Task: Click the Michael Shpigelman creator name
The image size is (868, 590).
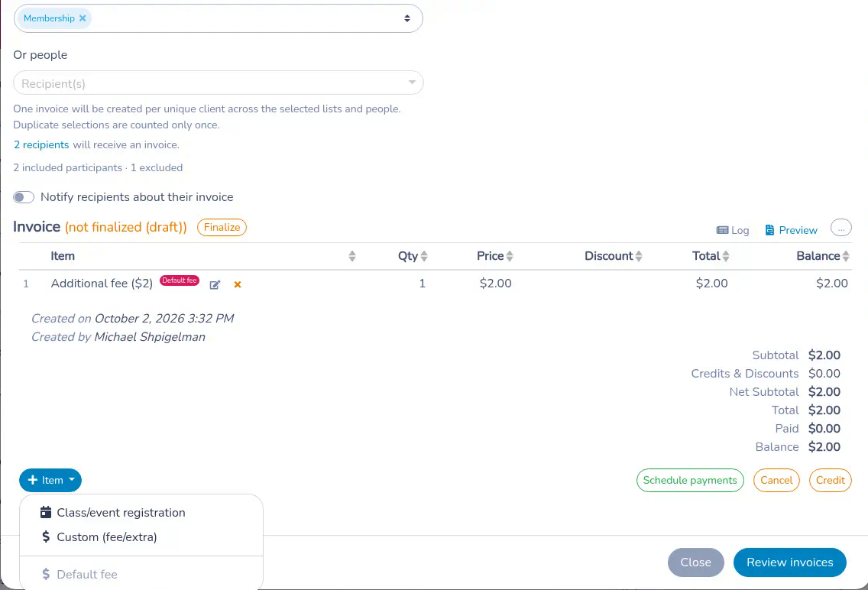Action: (x=150, y=337)
